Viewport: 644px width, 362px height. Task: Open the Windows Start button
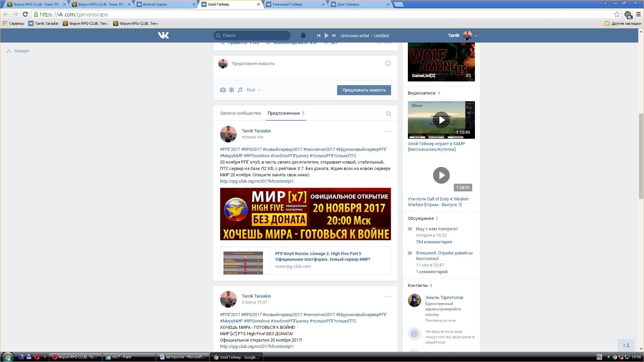click(x=7, y=357)
